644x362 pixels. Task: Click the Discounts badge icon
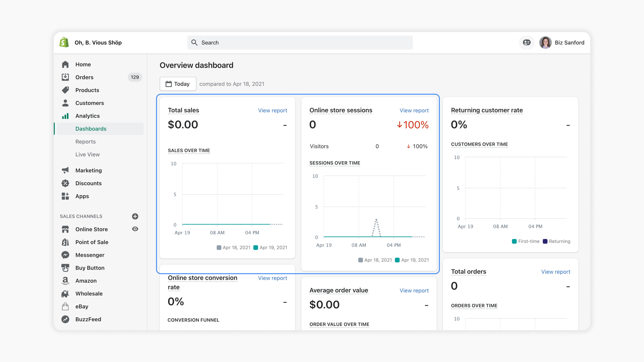[65, 183]
